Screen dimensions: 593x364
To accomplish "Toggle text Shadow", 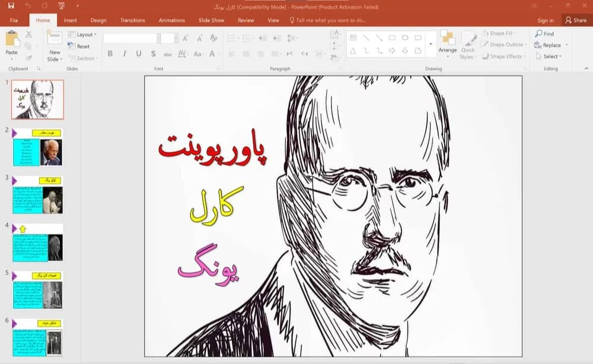I will coord(153,54).
